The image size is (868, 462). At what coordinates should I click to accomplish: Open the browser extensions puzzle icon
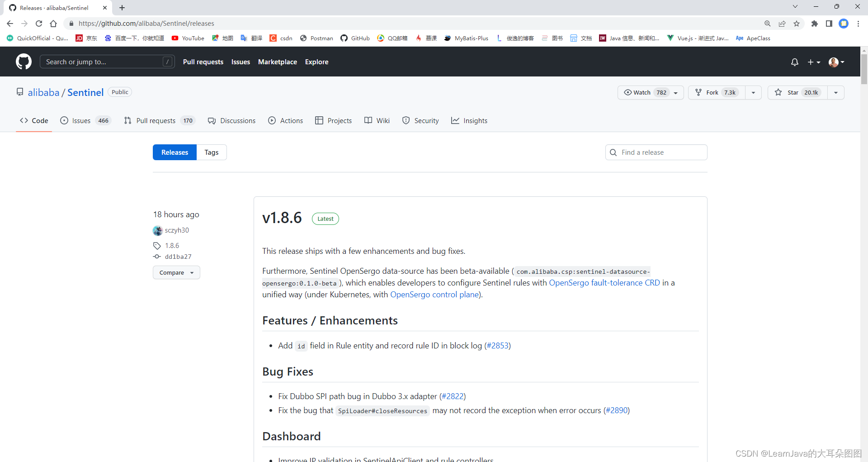click(815, 24)
